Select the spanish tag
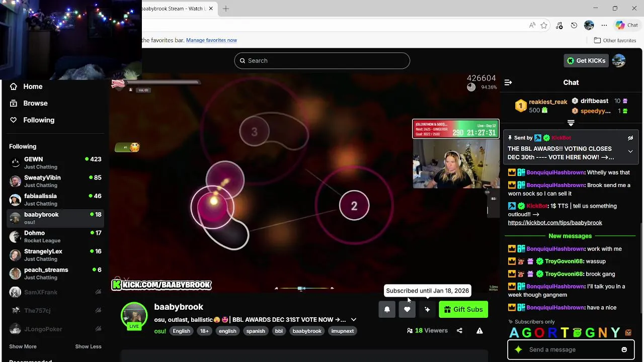Image resolution: width=644 pixels, height=362 pixels. (x=256, y=331)
